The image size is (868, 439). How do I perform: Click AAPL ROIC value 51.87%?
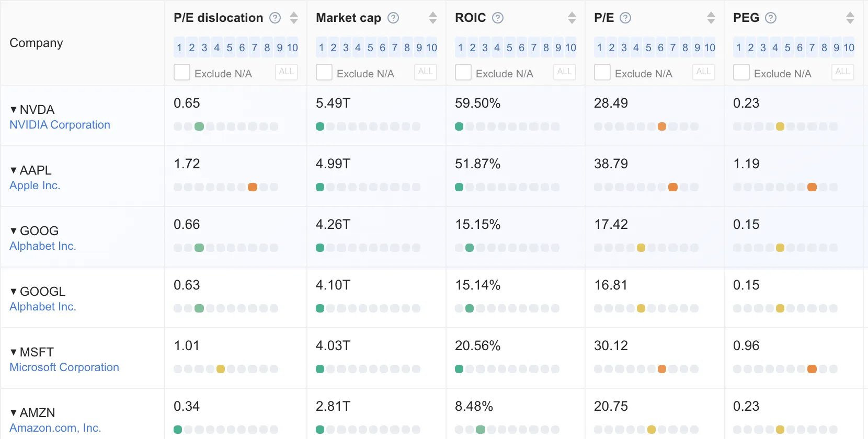point(478,164)
